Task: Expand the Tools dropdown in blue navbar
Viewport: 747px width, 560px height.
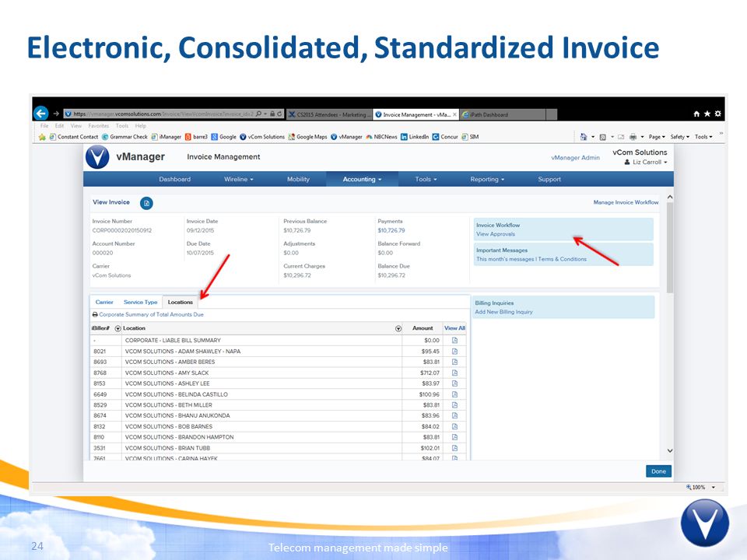Action: pos(426,180)
